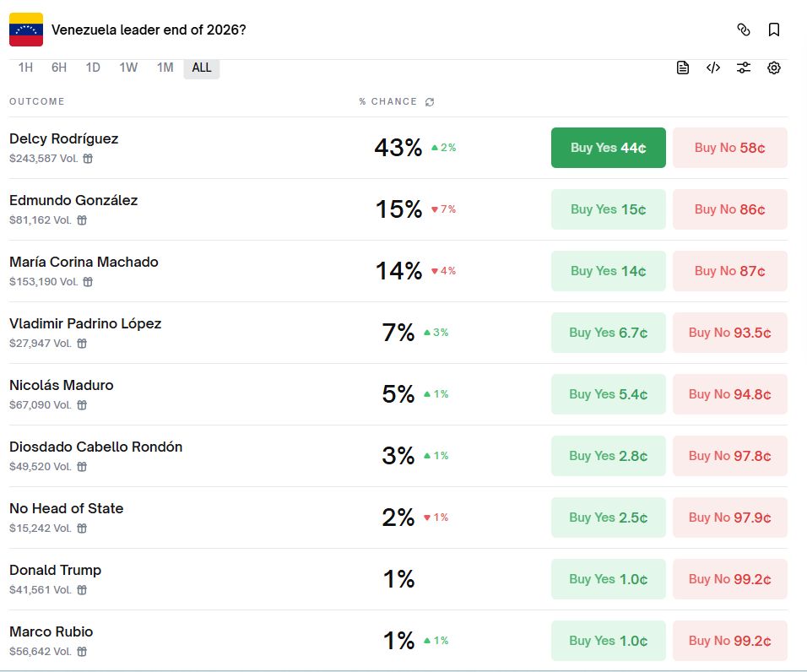Select the 1M time range tab
Viewport: 807px width, 672px height.
165,68
